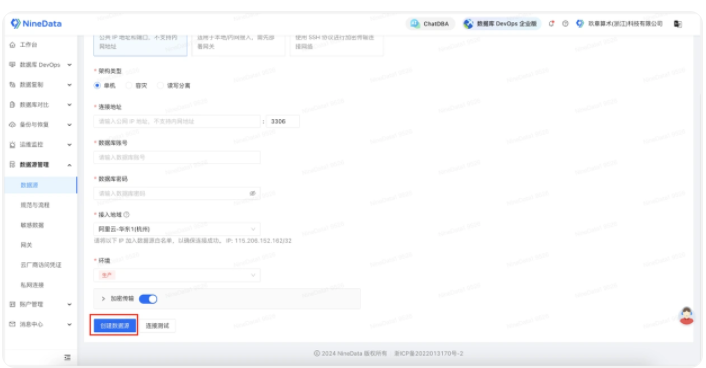
Task: Open the customer support avatar icon
Action: tap(686, 315)
